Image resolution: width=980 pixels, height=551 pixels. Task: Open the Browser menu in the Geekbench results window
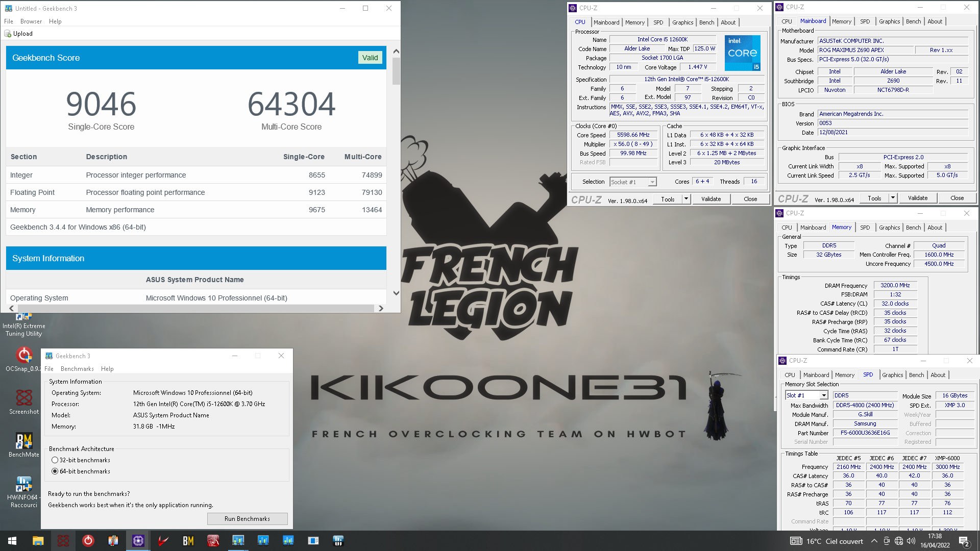(x=31, y=21)
